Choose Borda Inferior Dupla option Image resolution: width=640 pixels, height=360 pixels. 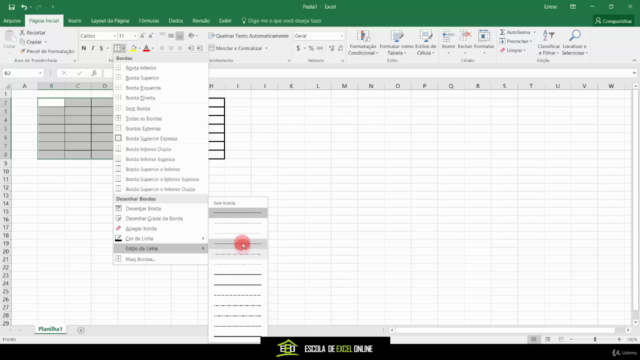pyautogui.click(x=160, y=149)
